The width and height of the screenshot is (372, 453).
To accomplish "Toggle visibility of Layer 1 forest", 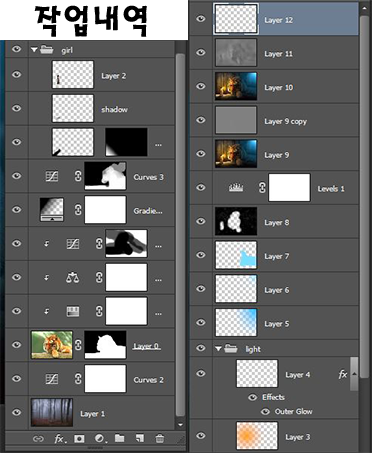I will pos(16,412).
